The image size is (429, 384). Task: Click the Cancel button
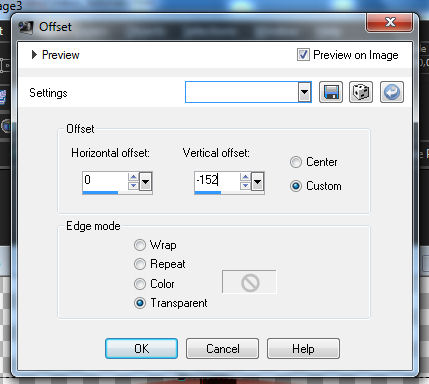pos(222,349)
